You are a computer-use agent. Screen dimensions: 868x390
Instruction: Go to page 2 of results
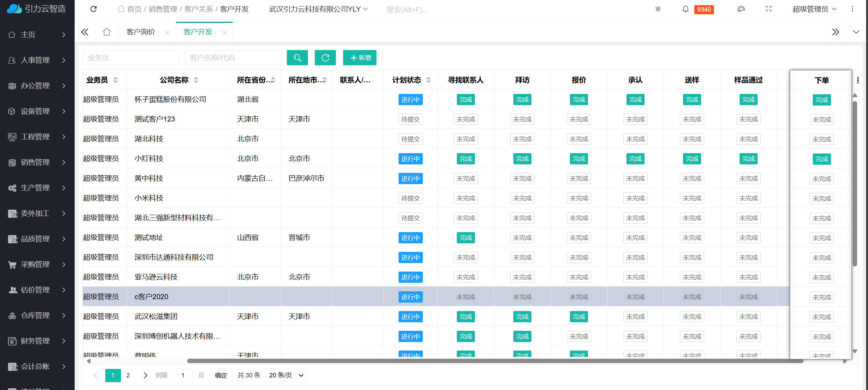(x=128, y=375)
